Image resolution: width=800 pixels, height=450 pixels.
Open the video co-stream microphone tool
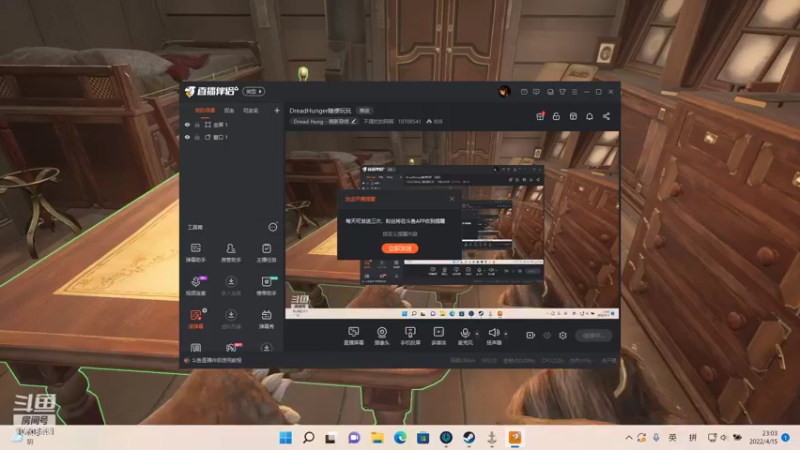tap(196, 286)
